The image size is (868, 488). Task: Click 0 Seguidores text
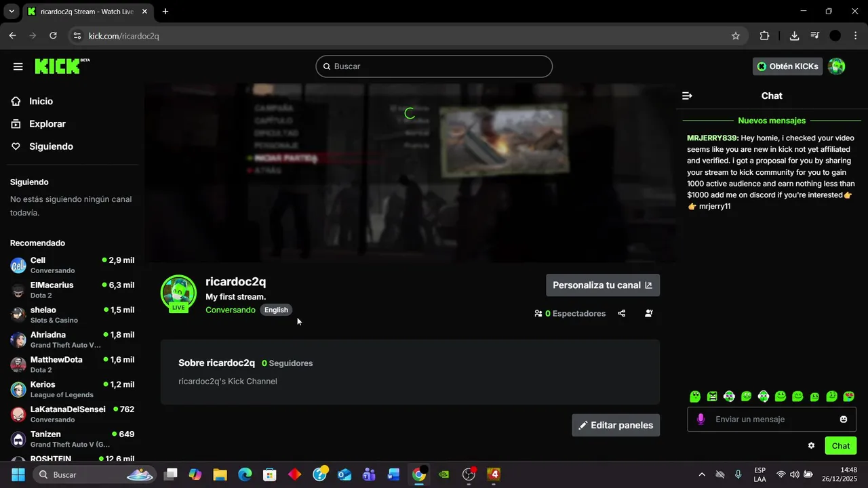pos(288,363)
